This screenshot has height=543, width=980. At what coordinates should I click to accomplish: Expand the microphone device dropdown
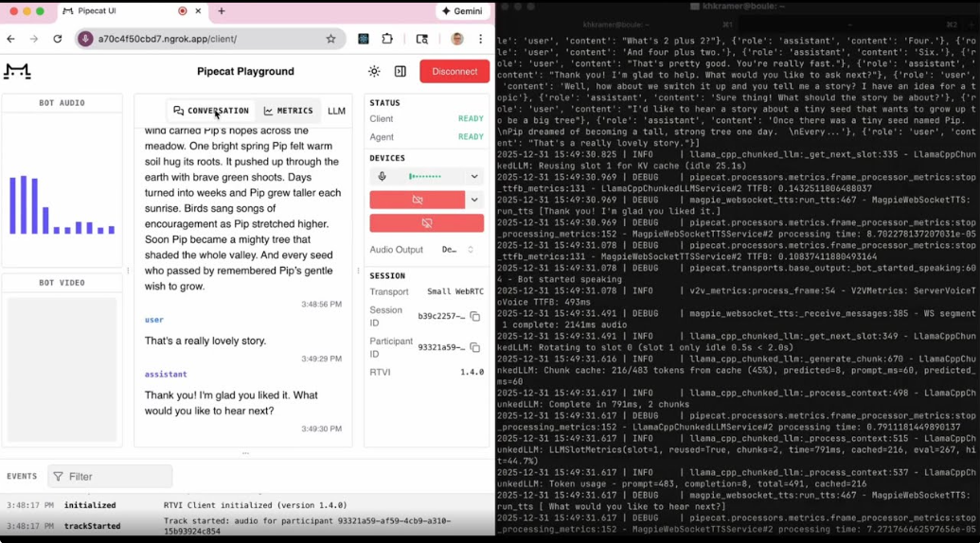474,176
